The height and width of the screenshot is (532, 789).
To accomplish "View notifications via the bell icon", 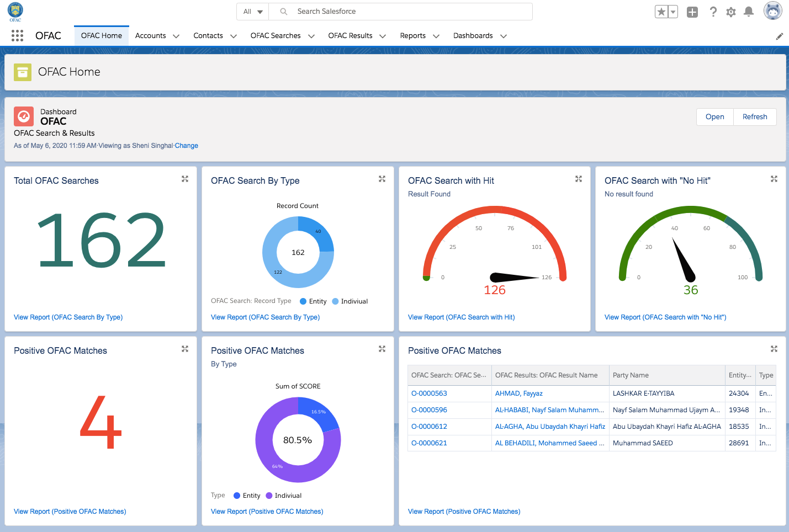I will 749,12.
